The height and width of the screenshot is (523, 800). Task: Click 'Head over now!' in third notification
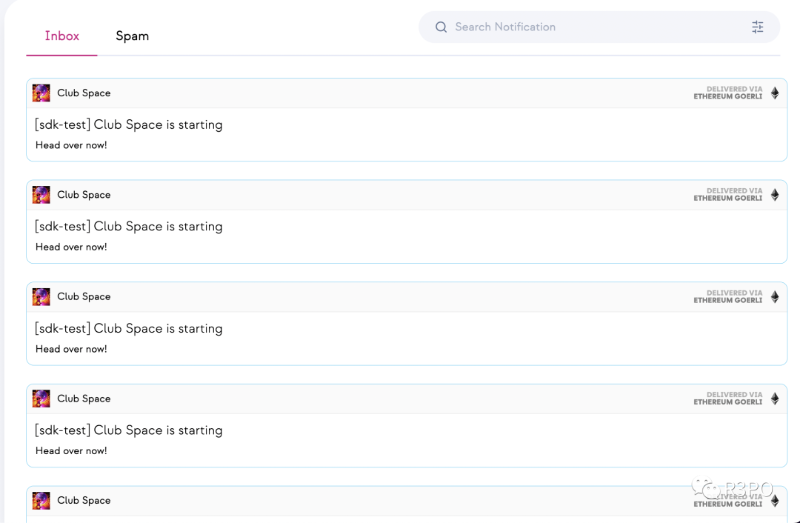[x=71, y=349]
